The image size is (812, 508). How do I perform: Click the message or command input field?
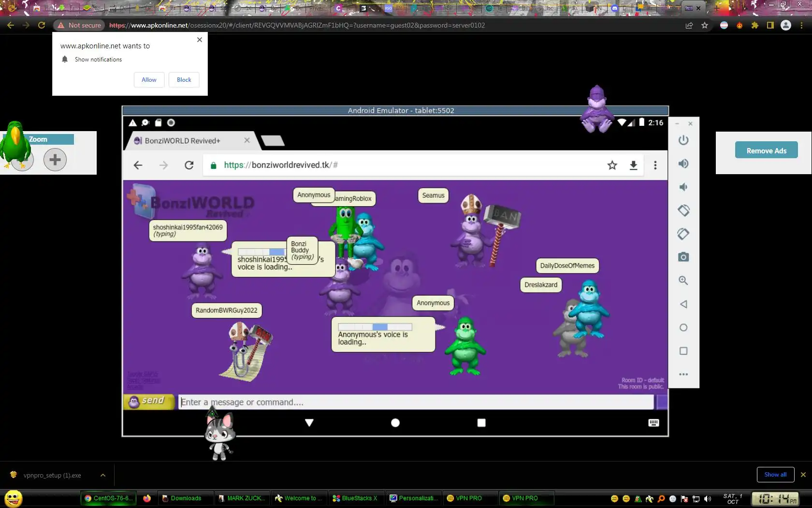coord(416,402)
